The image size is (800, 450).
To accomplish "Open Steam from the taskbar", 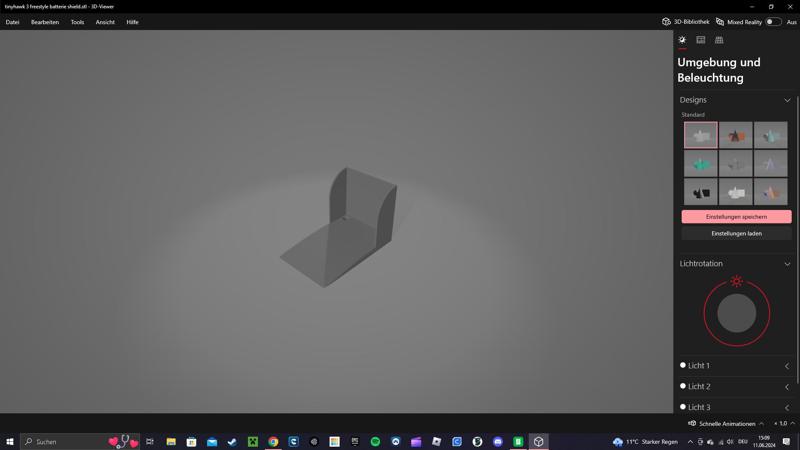I will [232, 442].
